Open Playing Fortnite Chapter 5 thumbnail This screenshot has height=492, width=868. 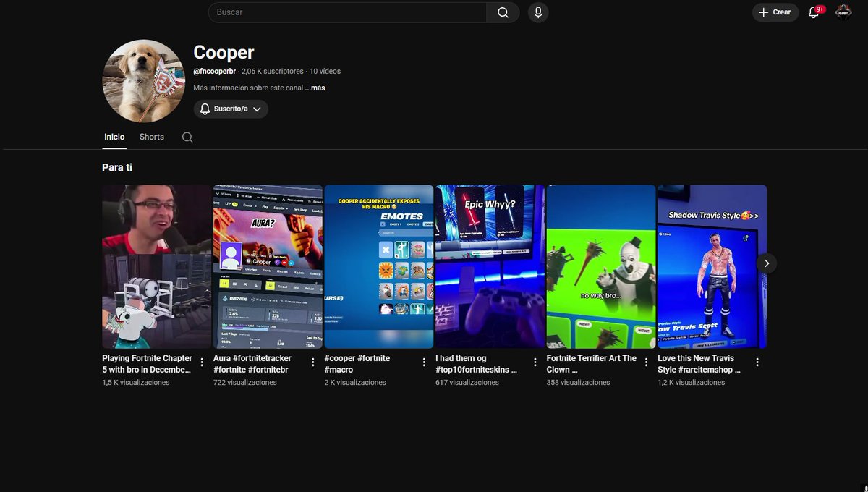click(x=156, y=266)
